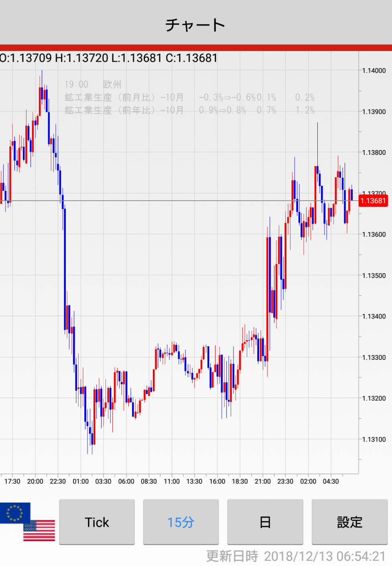Click the 17:30 time axis label
Viewport: 392px width, 566px height.
coord(12,481)
